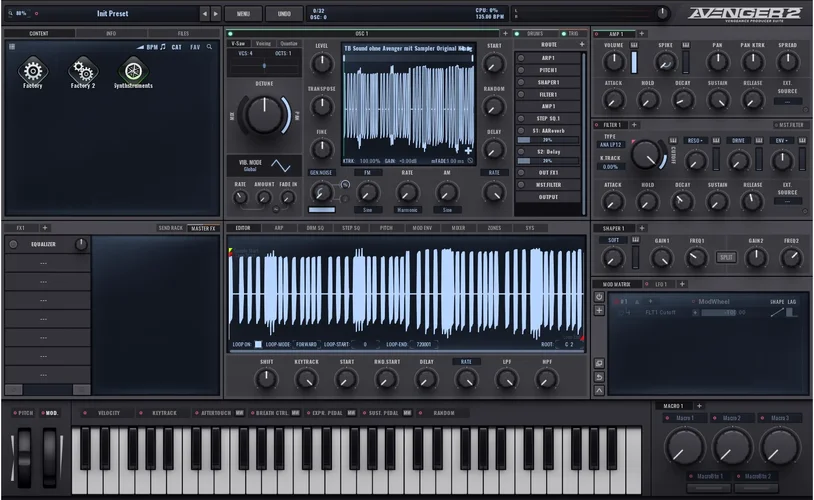Go to the next preset arrow

pyautogui.click(x=216, y=14)
